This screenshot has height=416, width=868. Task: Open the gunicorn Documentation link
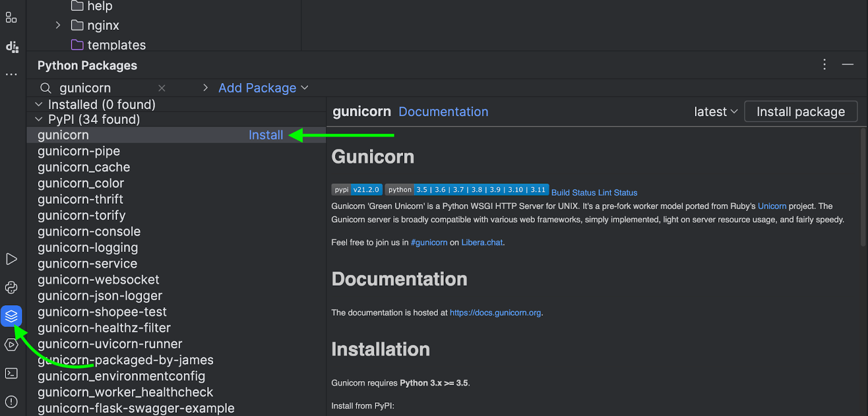pyautogui.click(x=443, y=112)
